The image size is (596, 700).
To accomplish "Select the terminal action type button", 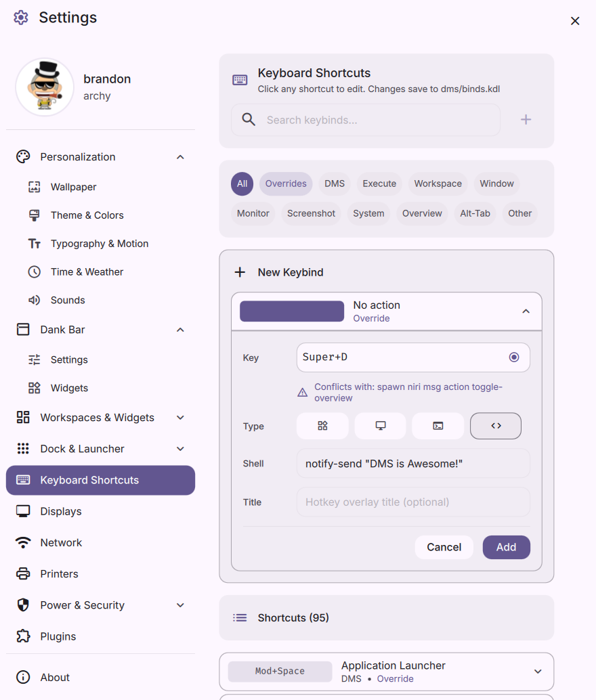I will click(438, 426).
